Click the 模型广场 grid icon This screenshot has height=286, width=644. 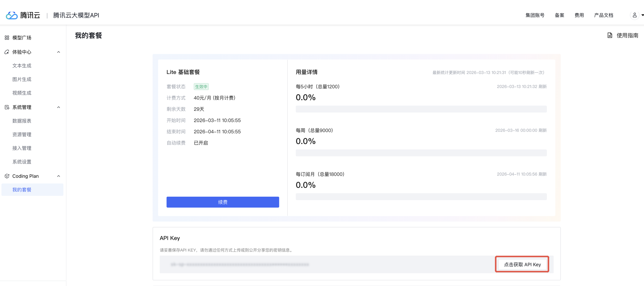tap(7, 38)
